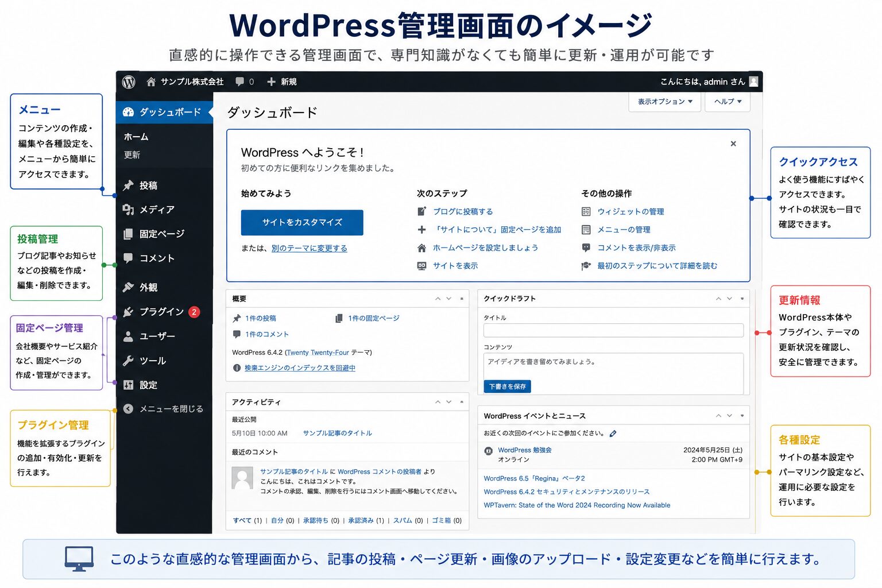Click the 外観 paintbrush icon in the sidebar
The height and width of the screenshot is (588, 882).
pyautogui.click(x=128, y=287)
